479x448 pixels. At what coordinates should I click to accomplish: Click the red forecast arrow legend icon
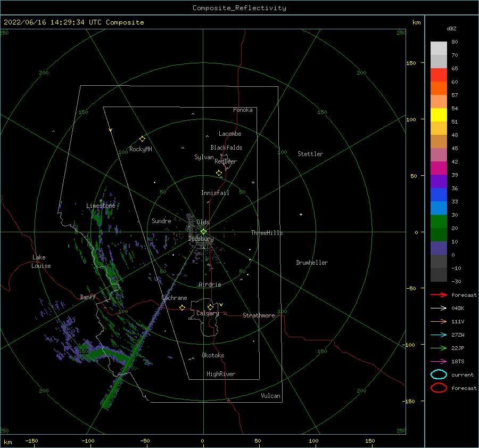tap(439, 295)
